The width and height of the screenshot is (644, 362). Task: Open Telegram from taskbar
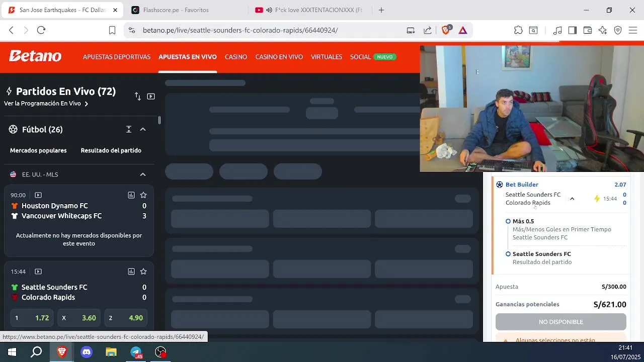[x=136, y=352]
